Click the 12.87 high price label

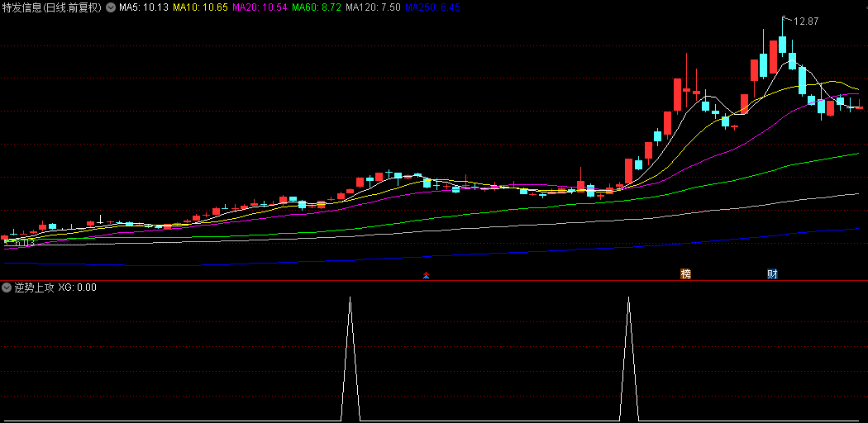point(806,21)
